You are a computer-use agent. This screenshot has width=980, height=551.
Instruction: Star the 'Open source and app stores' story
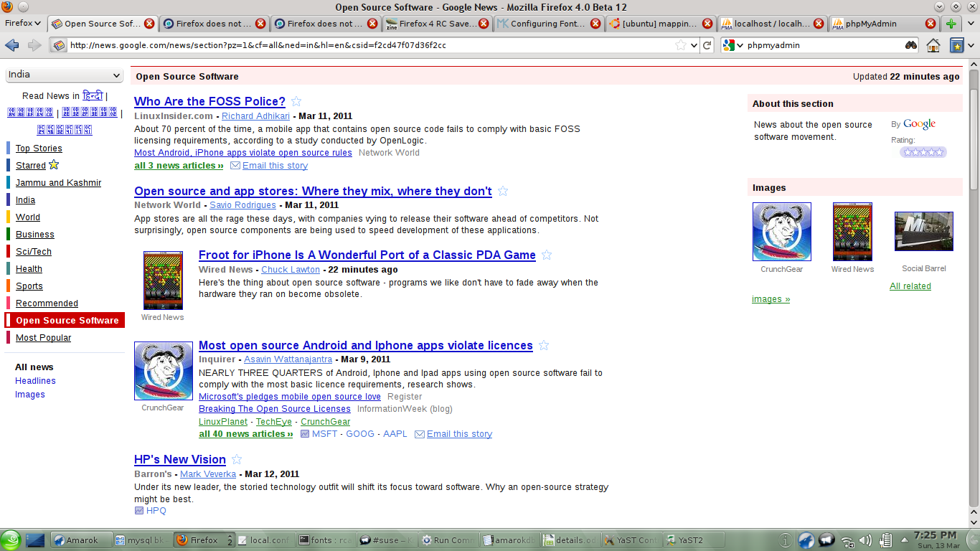tap(503, 191)
